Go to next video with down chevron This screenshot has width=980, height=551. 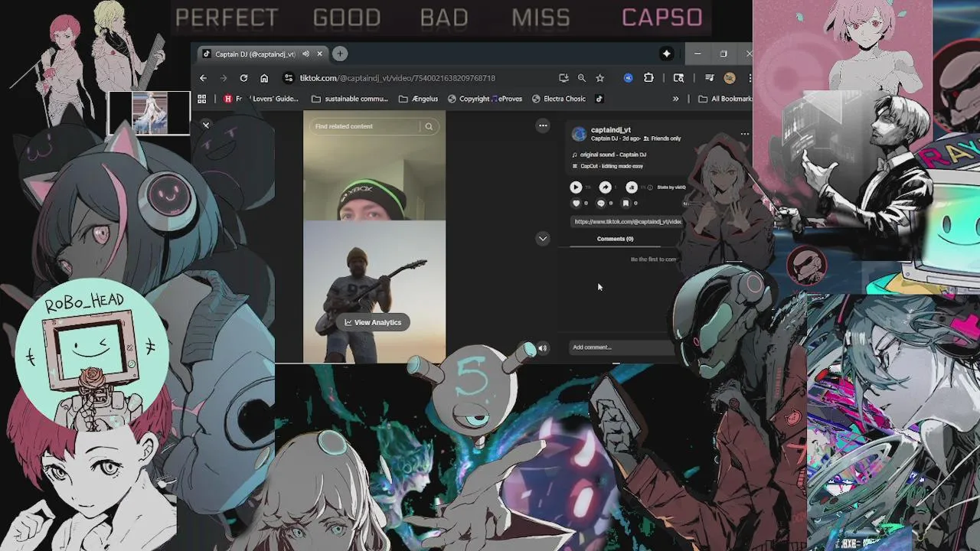coord(543,239)
